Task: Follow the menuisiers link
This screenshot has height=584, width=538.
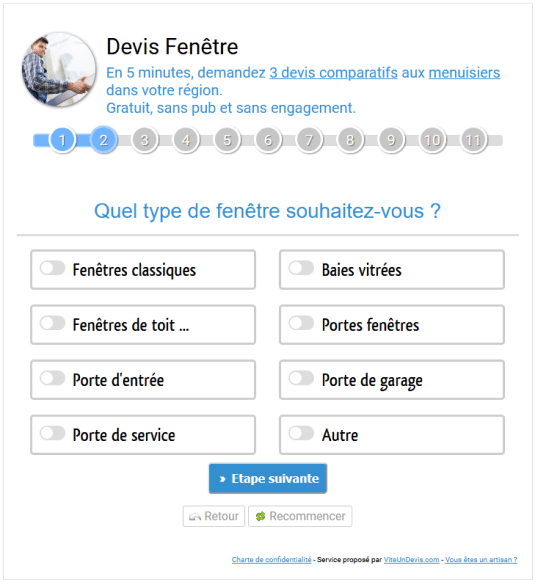Action: tap(464, 73)
